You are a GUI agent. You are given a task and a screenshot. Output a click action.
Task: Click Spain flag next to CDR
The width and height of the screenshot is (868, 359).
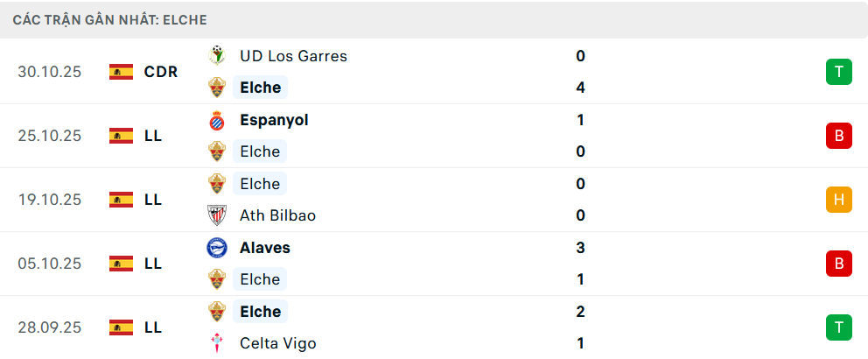point(121,72)
